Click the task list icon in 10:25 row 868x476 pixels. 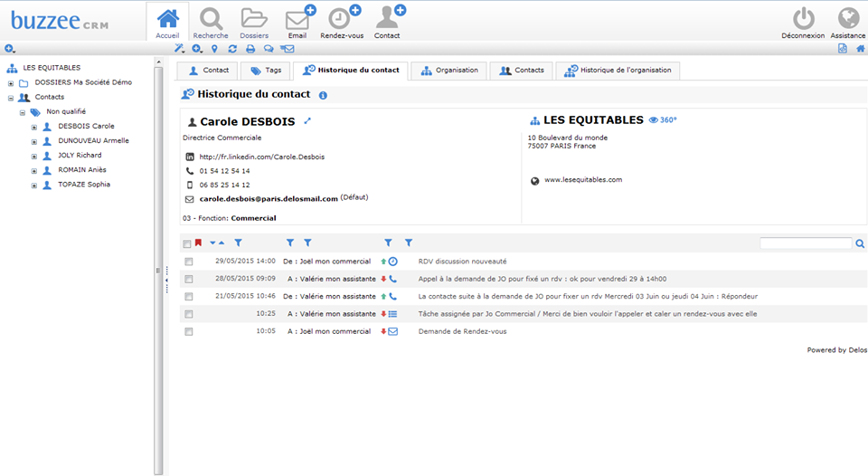(392, 314)
